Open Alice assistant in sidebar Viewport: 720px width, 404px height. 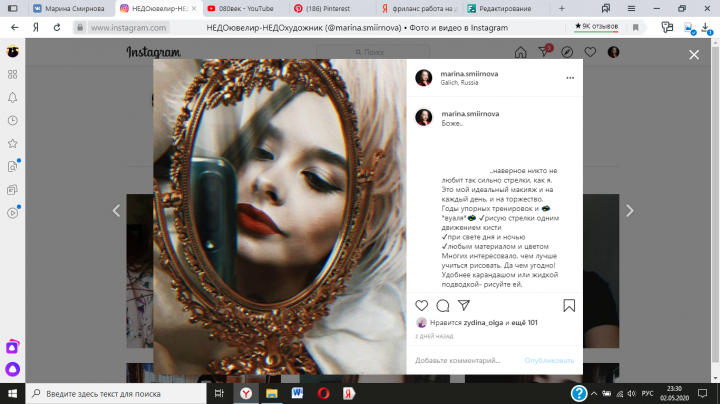[12, 369]
